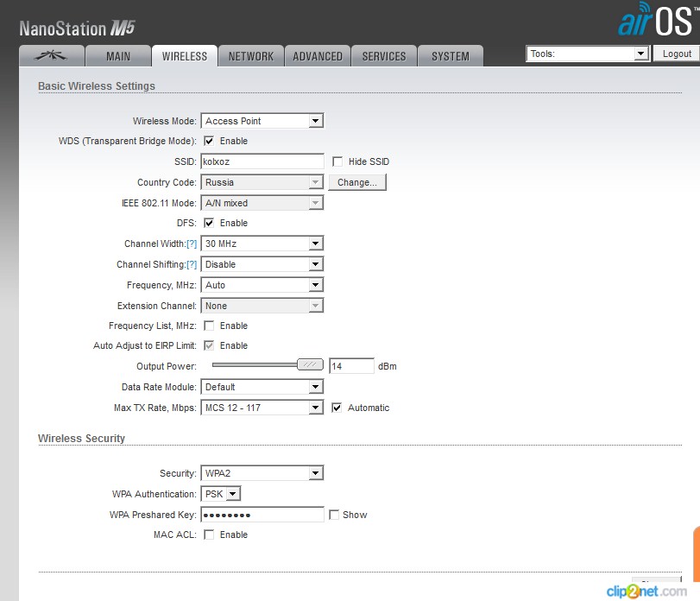Viewport: 700px width, 601px height.
Task: Open the WPA Authentication dropdown
Action: click(x=221, y=494)
